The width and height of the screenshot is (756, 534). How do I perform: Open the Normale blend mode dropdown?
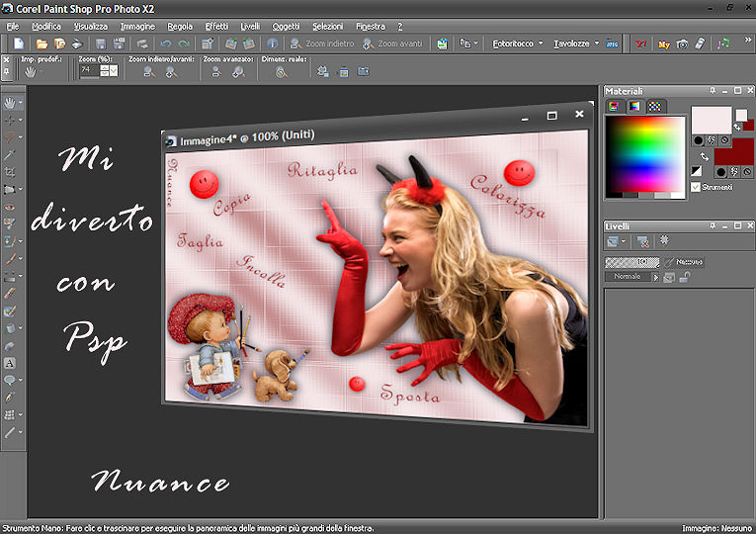[x=629, y=277]
